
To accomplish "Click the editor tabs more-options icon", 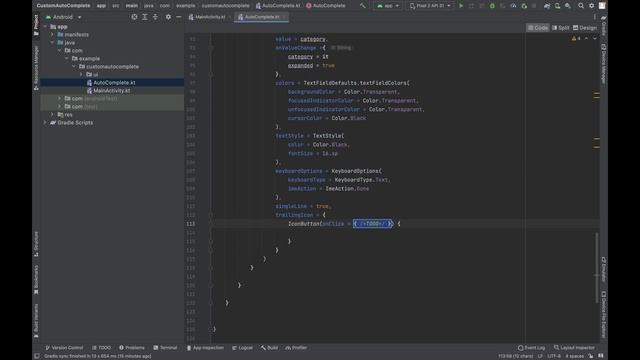I will pos(594,17).
